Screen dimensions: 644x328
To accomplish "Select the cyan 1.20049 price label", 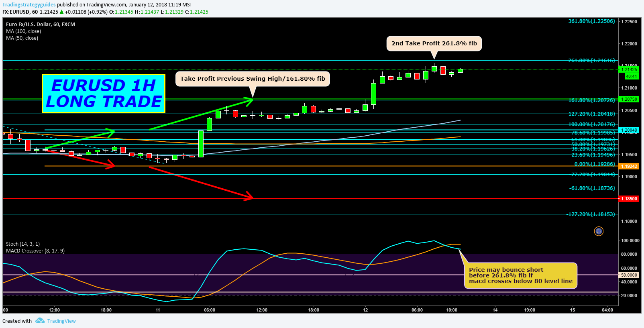I will click(x=629, y=130).
